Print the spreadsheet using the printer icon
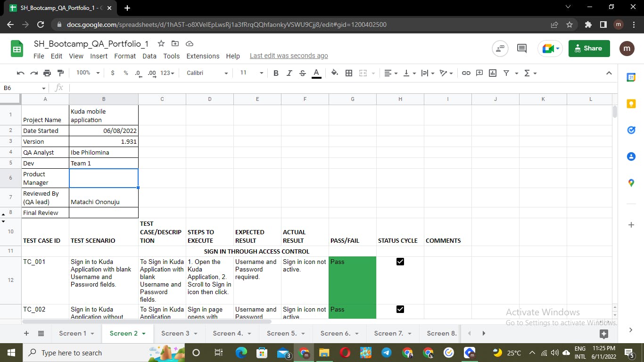 coord(47,73)
